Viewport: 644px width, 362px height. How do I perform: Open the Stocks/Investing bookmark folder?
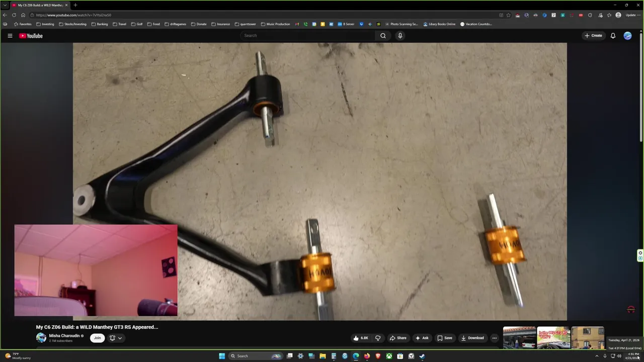pyautogui.click(x=72, y=24)
